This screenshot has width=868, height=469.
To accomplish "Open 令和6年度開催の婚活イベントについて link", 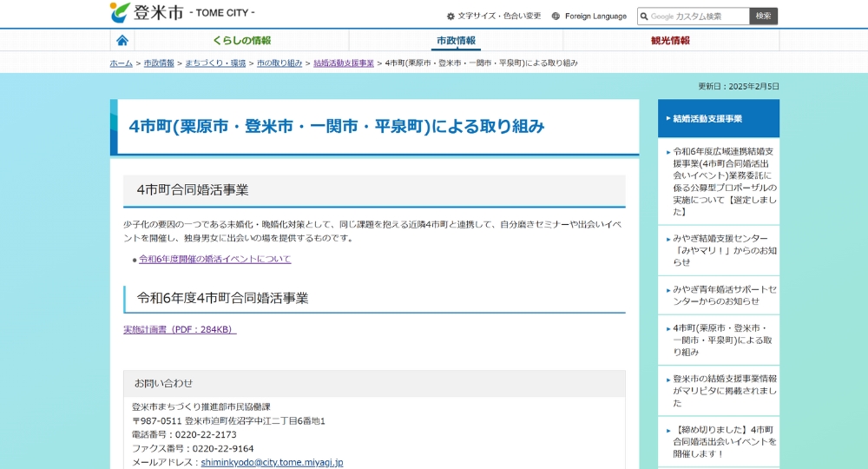I will 214,259.
